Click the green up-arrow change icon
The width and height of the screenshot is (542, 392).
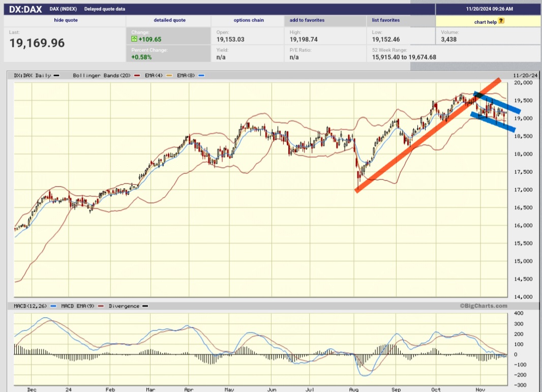(134, 39)
